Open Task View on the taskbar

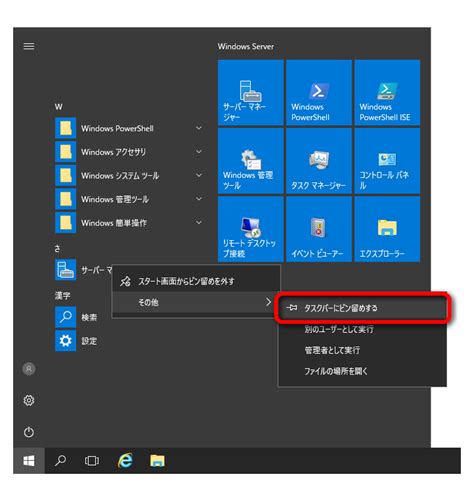pos(92,461)
